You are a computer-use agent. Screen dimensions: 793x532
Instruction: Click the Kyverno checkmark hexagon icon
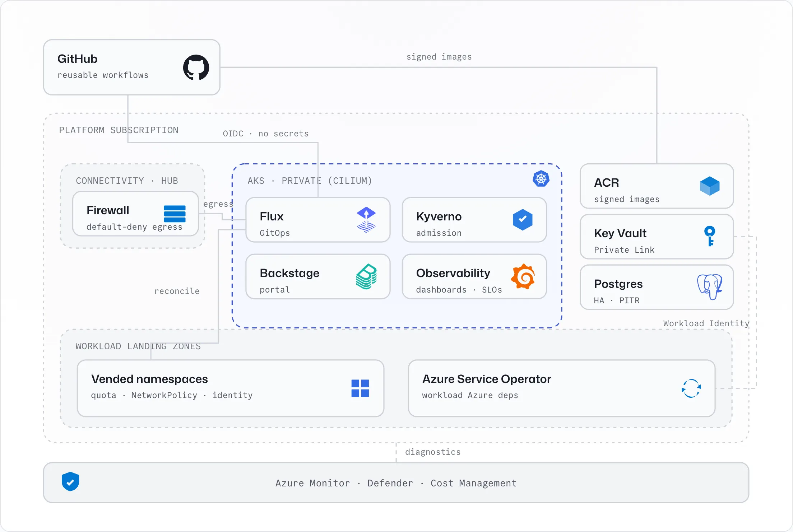pos(523,219)
